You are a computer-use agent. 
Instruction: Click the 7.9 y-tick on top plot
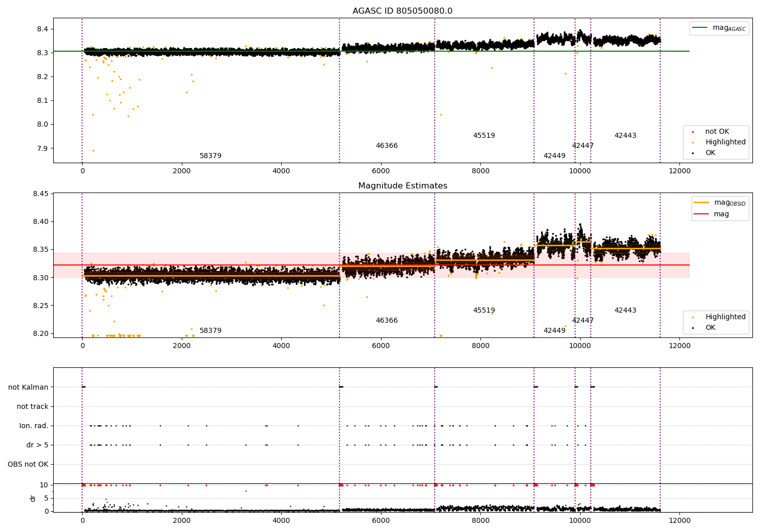click(x=43, y=148)
